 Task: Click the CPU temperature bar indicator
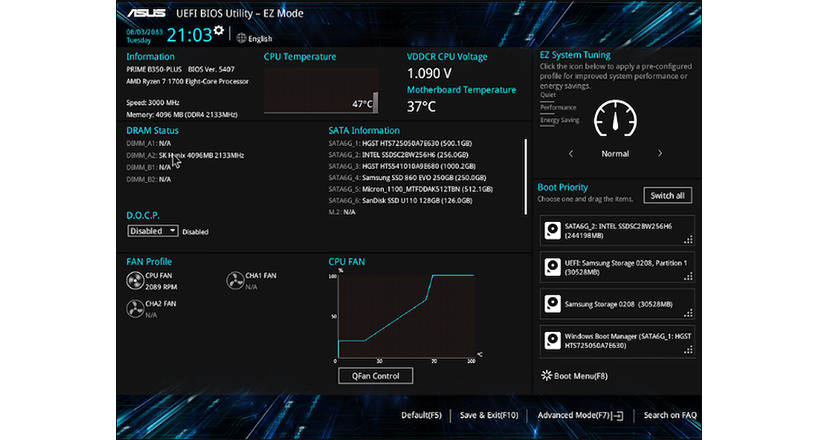tap(376, 102)
